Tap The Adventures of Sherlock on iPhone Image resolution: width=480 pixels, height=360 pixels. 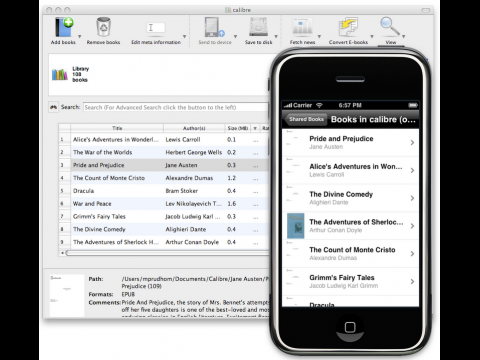tap(350, 226)
